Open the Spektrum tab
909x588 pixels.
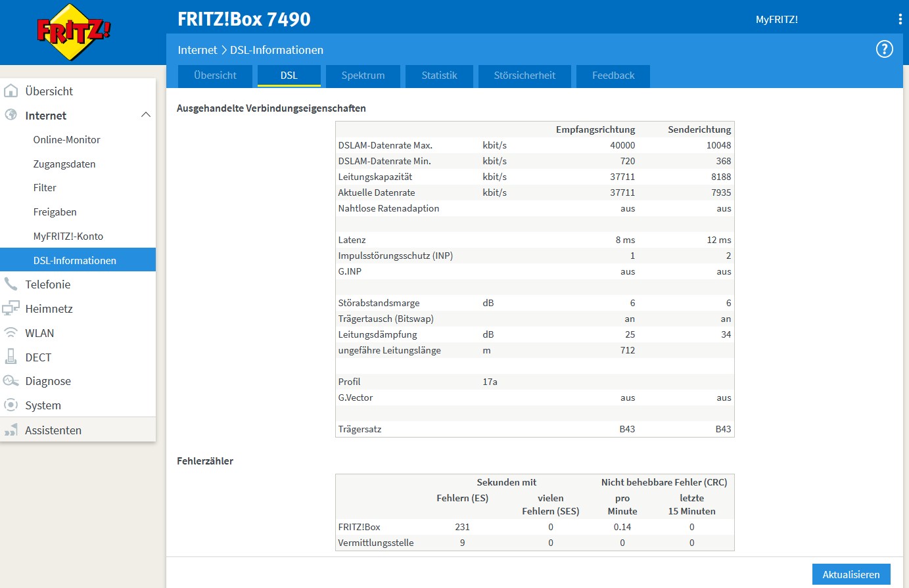(x=363, y=76)
